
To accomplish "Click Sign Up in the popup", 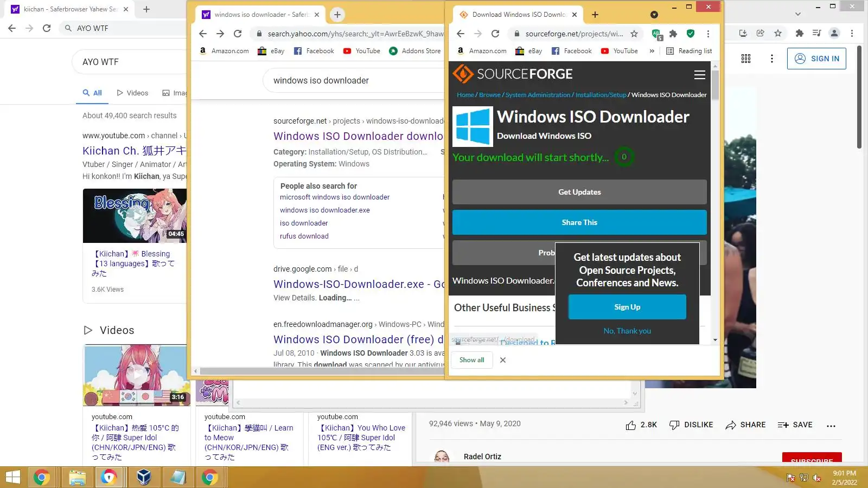I will (627, 307).
